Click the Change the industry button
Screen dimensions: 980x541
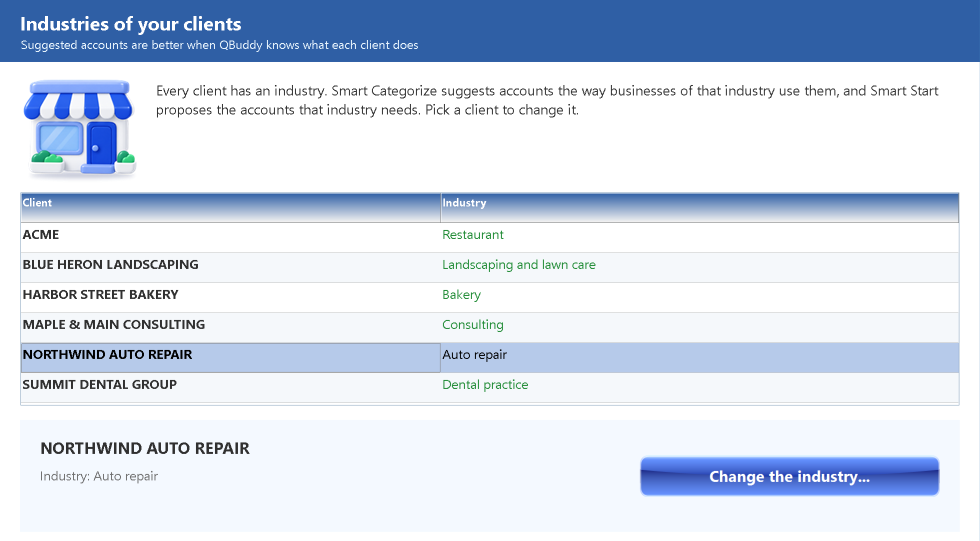pos(789,476)
